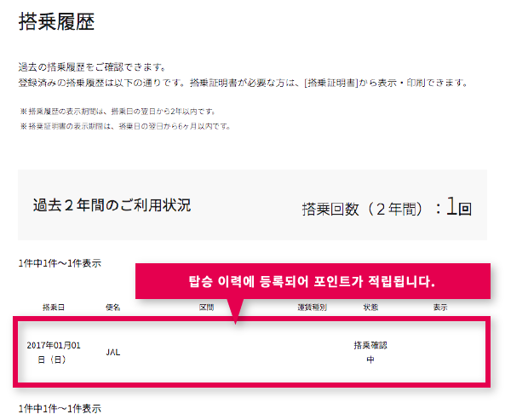Click the 搭乗確認中 status cell
The image size is (511, 420).
coord(370,353)
